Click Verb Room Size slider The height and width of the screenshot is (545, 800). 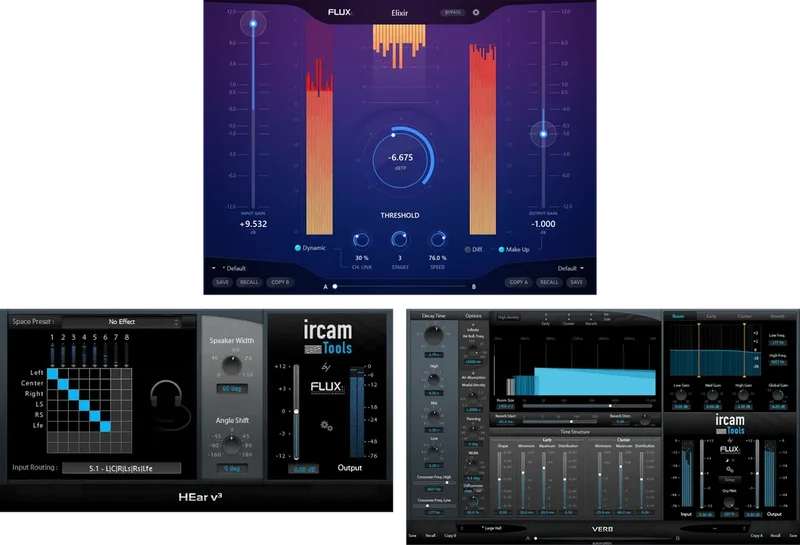pyautogui.click(x=588, y=406)
